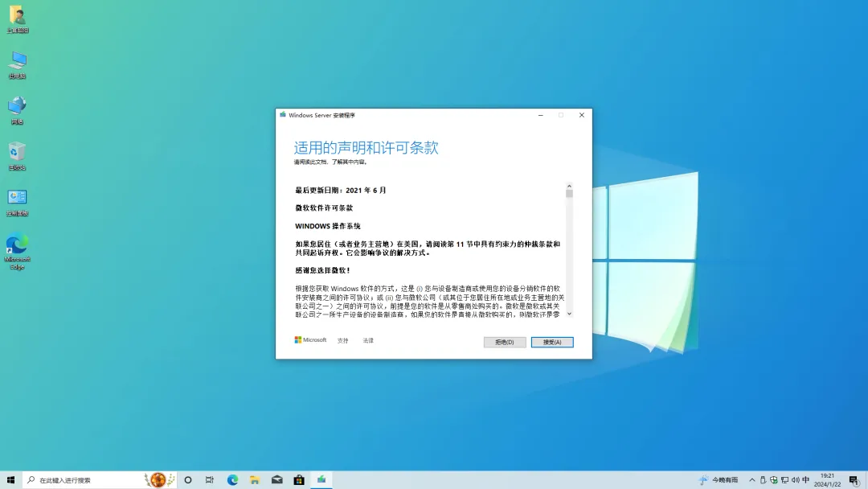Expand hidden system tray icons with the chevron
The image size is (868, 489).
tap(751, 479)
